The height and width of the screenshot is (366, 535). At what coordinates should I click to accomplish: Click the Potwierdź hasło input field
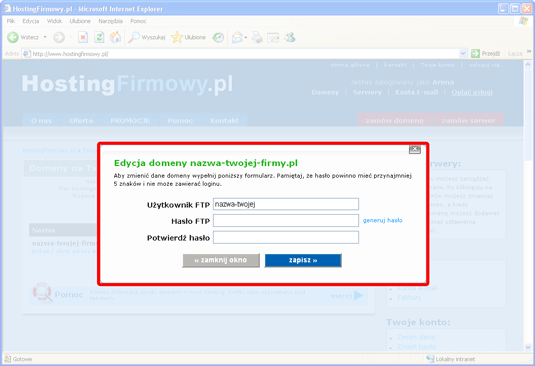[286, 237]
